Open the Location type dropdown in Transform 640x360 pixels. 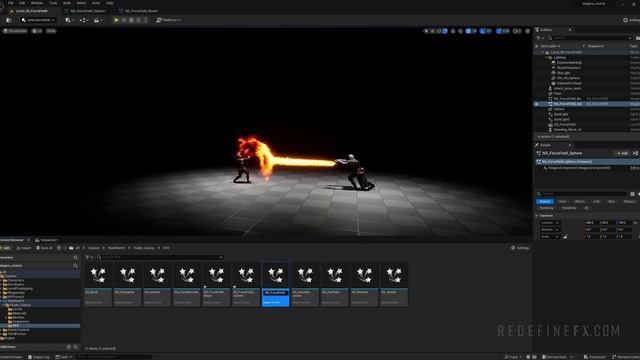coord(550,223)
